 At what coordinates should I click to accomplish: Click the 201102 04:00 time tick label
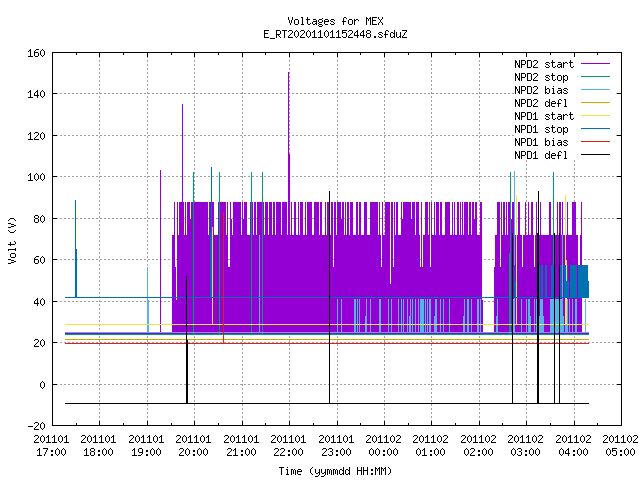(573, 446)
